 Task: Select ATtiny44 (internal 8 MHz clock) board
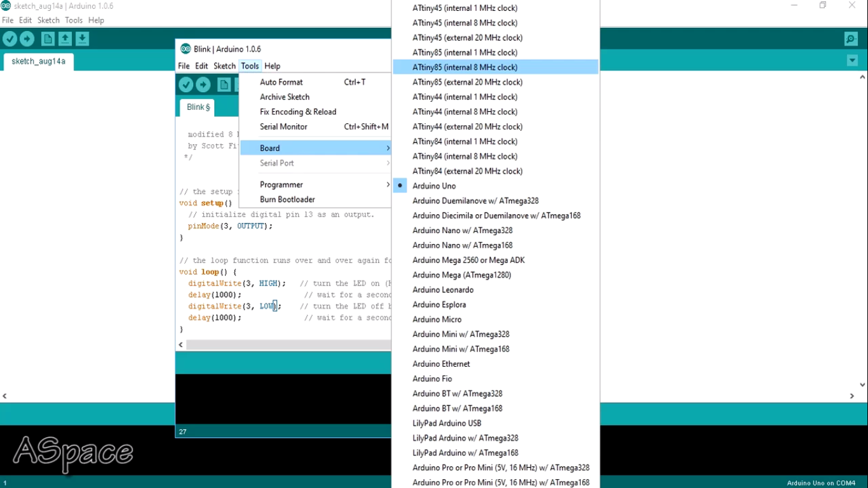pyautogui.click(x=496, y=112)
